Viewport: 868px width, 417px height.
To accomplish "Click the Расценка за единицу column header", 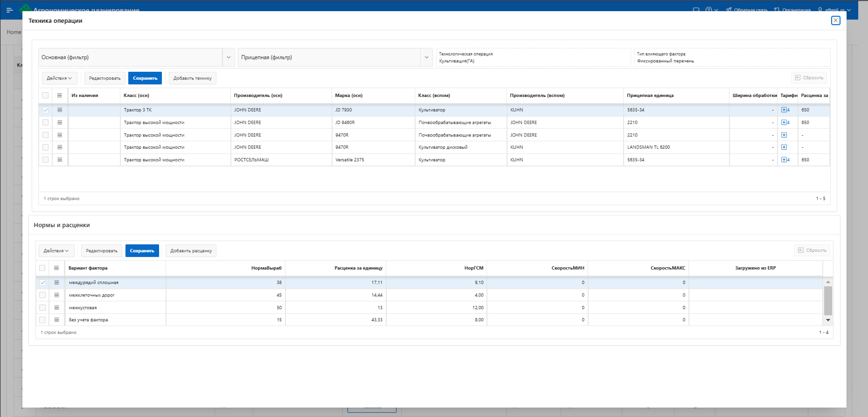I will pos(358,268).
